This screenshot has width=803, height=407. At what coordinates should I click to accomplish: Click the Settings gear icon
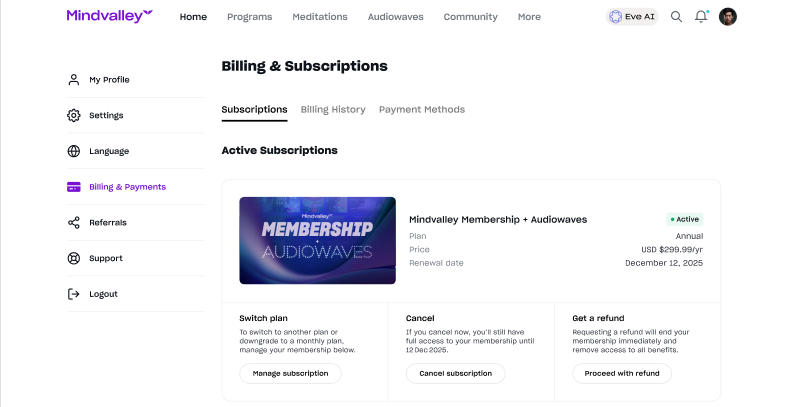click(x=74, y=115)
